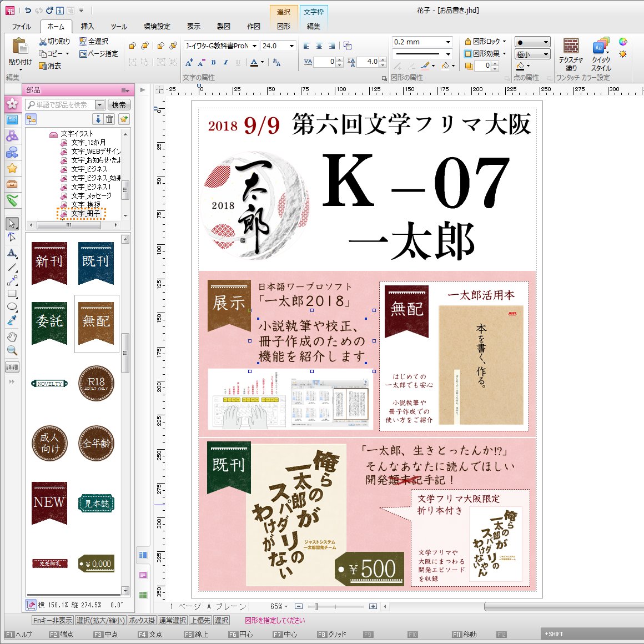The width and height of the screenshot is (644, 644).
Task: Click the 検索 button in parts panel
Action: 119,105
